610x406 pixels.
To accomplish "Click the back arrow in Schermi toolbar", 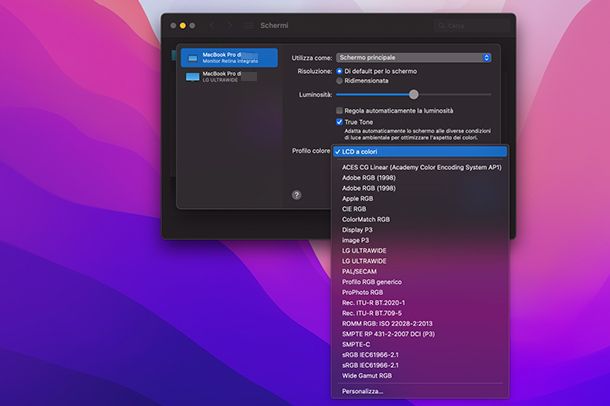I will pos(212,26).
